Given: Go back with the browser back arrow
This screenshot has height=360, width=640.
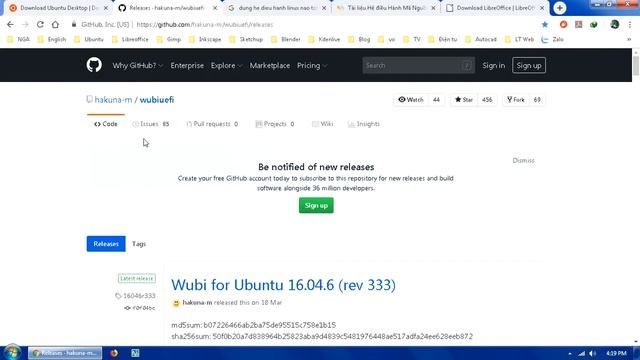Looking at the screenshot, I should click(10, 24).
